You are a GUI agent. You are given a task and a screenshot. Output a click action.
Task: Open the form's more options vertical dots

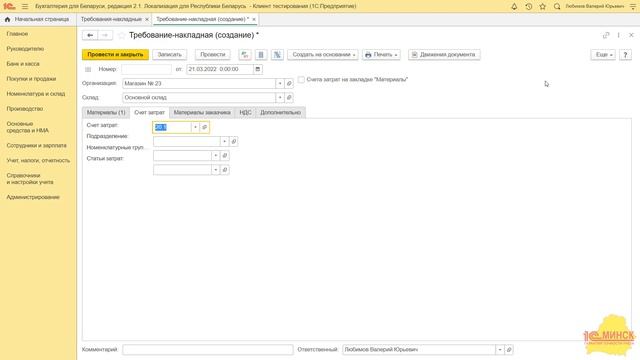(x=619, y=36)
